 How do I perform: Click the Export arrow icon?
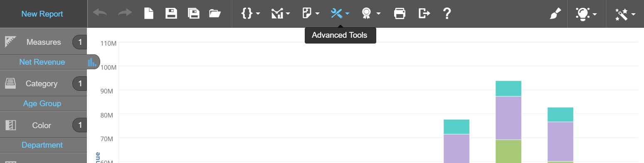[424, 13]
